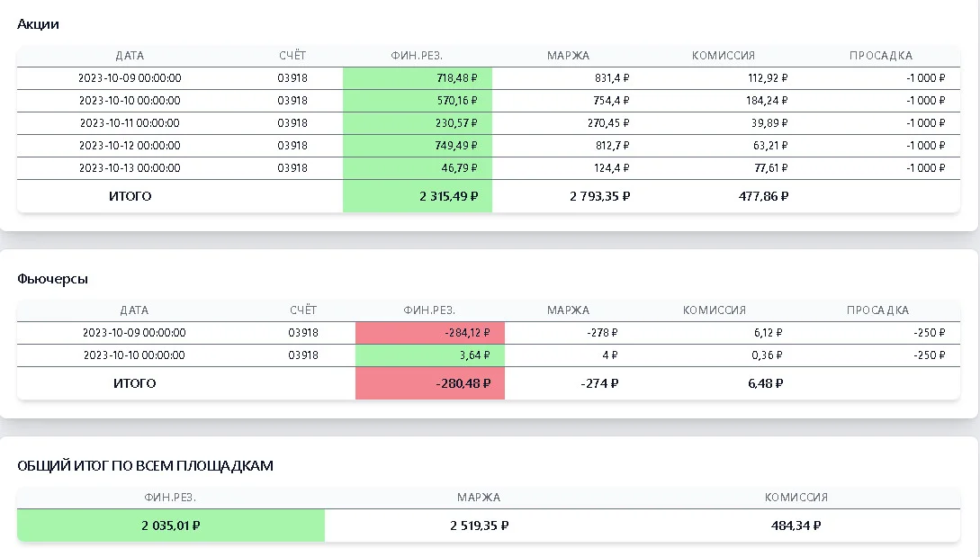Click the commission value 184,24 ₽
The image size is (980, 557).
click(767, 101)
